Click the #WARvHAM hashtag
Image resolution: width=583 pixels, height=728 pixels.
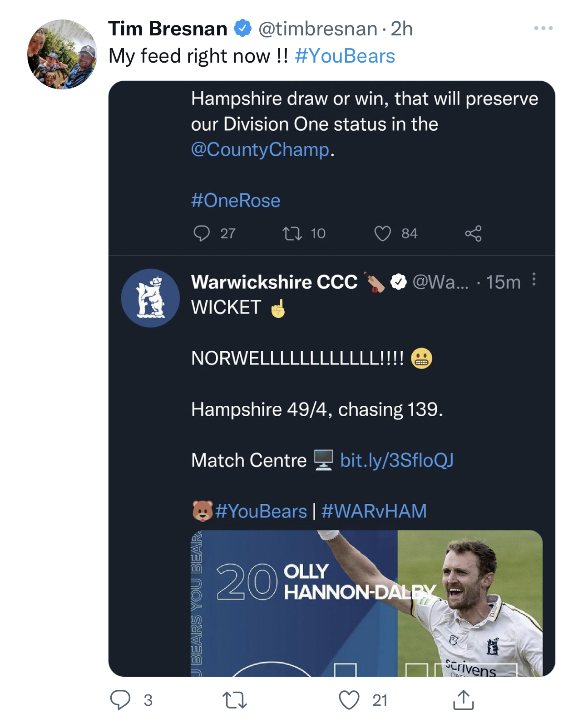[374, 512]
